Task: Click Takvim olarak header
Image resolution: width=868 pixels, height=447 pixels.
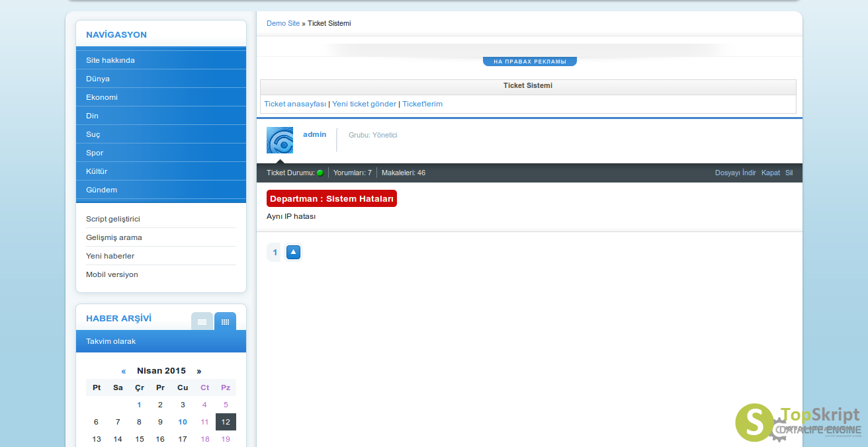Action: coord(161,341)
